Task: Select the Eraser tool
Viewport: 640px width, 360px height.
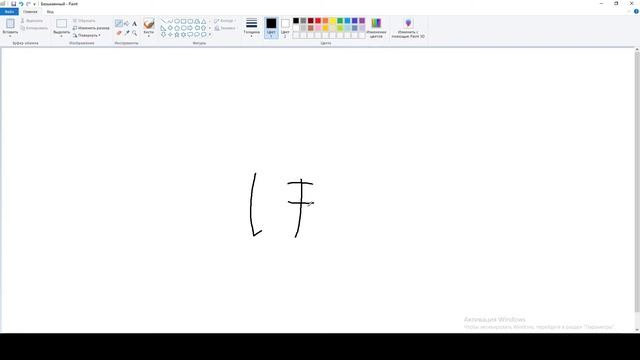Action: coord(118,33)
